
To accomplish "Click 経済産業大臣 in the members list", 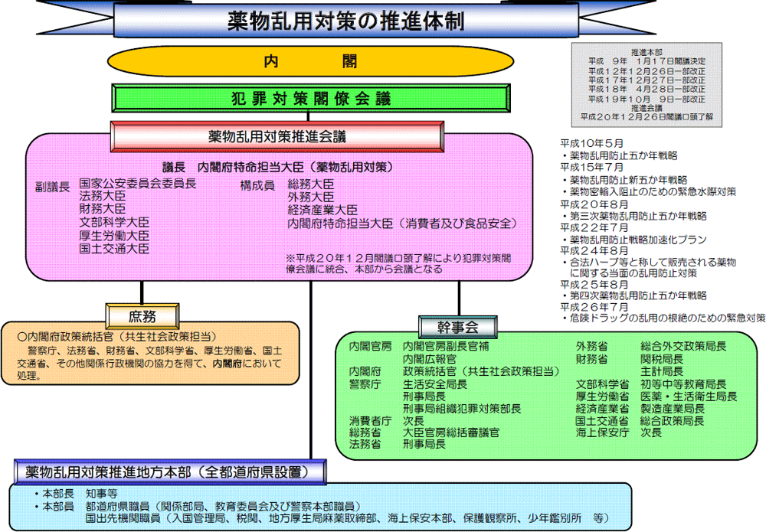I will click(322, 210).
